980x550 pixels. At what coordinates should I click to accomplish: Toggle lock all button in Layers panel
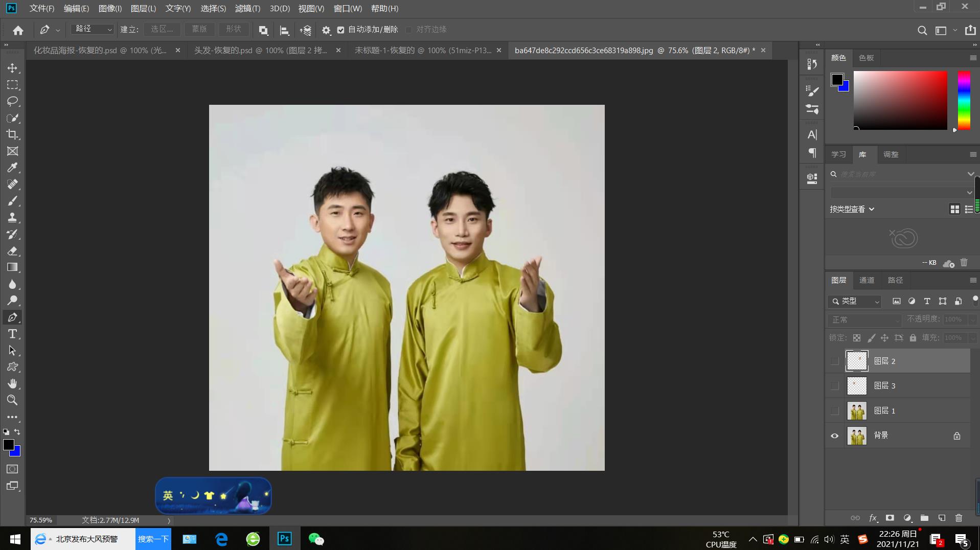(x=913, y=338)
